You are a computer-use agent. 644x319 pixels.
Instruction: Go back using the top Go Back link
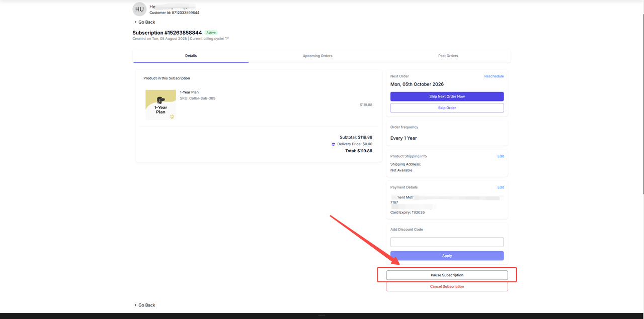pos(145,22)
